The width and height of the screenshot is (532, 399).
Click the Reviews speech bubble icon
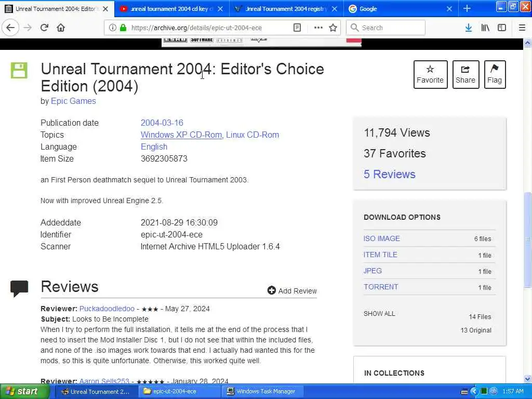pos(19,289)
